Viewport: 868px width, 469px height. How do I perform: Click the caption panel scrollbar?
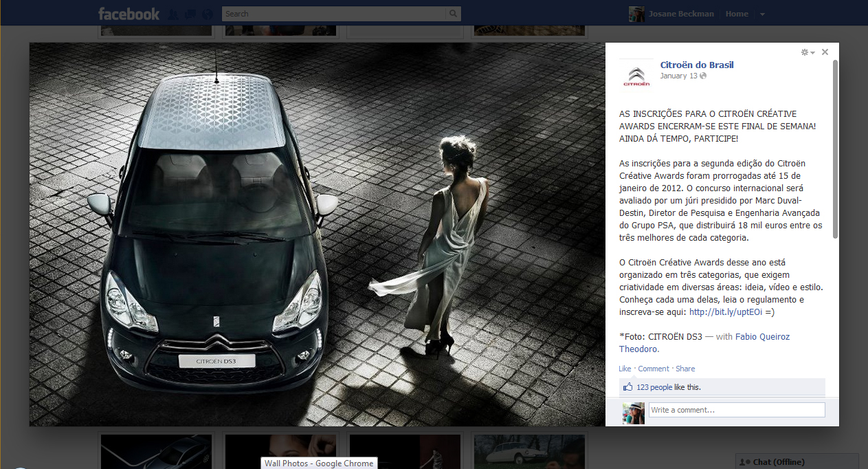pos(835,148)
